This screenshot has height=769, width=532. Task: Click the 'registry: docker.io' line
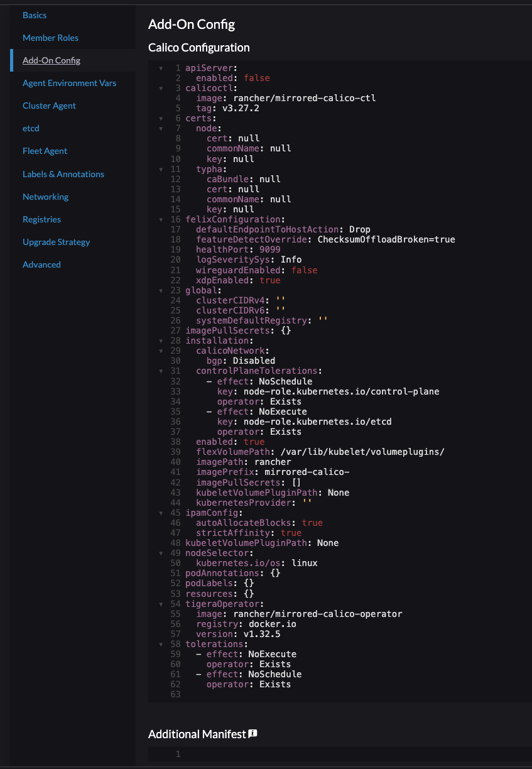click(246, 624)
